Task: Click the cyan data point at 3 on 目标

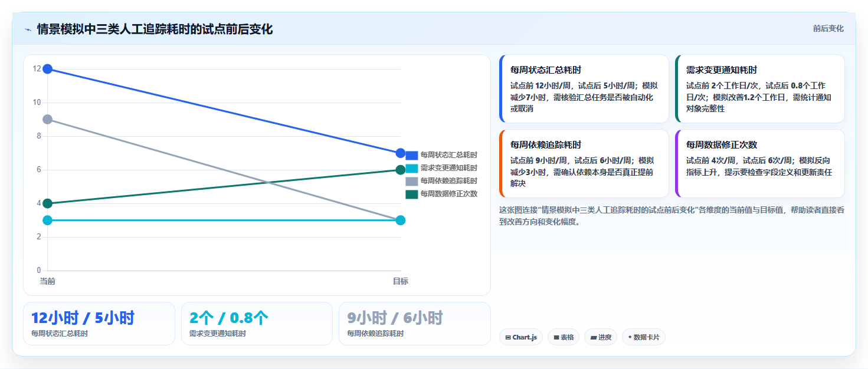Action: (400, 220)
